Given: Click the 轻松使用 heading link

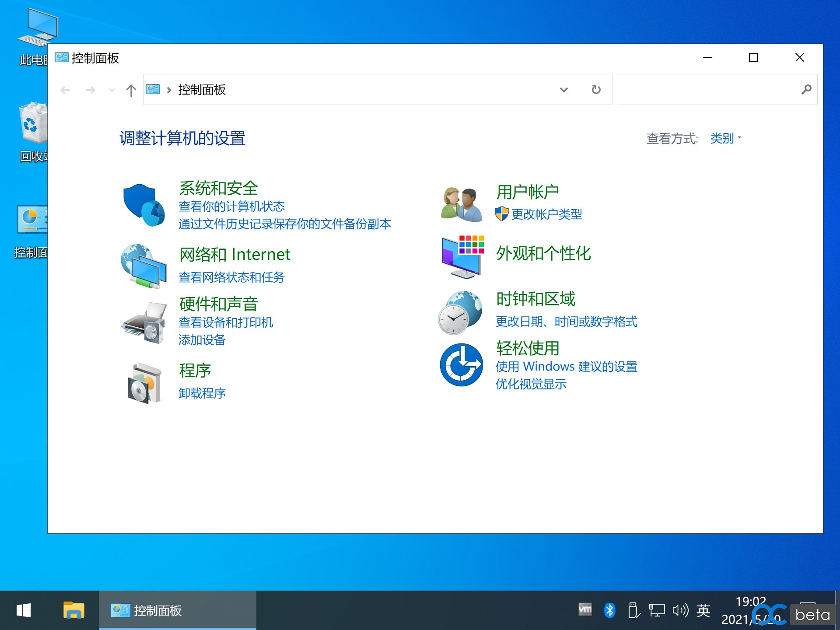Looking at the screenshot, I should click(527, 348).
